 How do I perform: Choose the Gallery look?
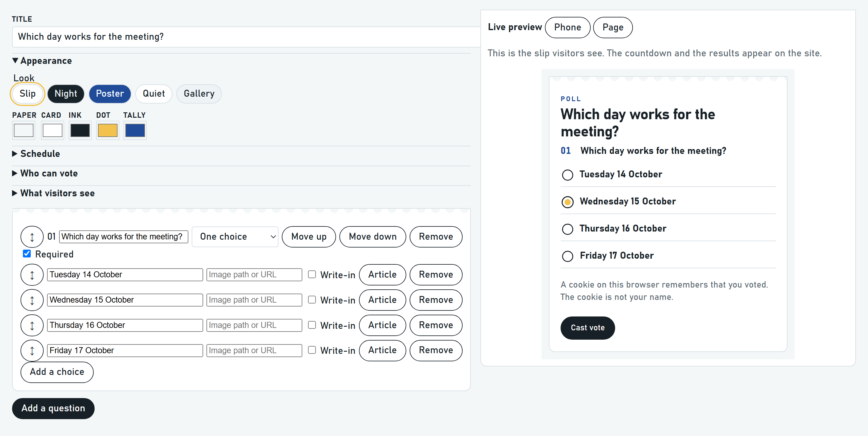coord(199,94)
